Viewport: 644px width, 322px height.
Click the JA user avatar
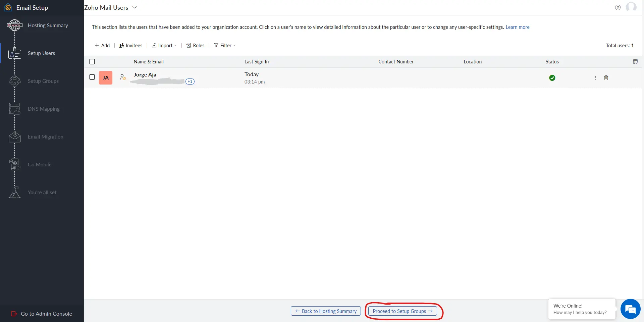(106, 78)
